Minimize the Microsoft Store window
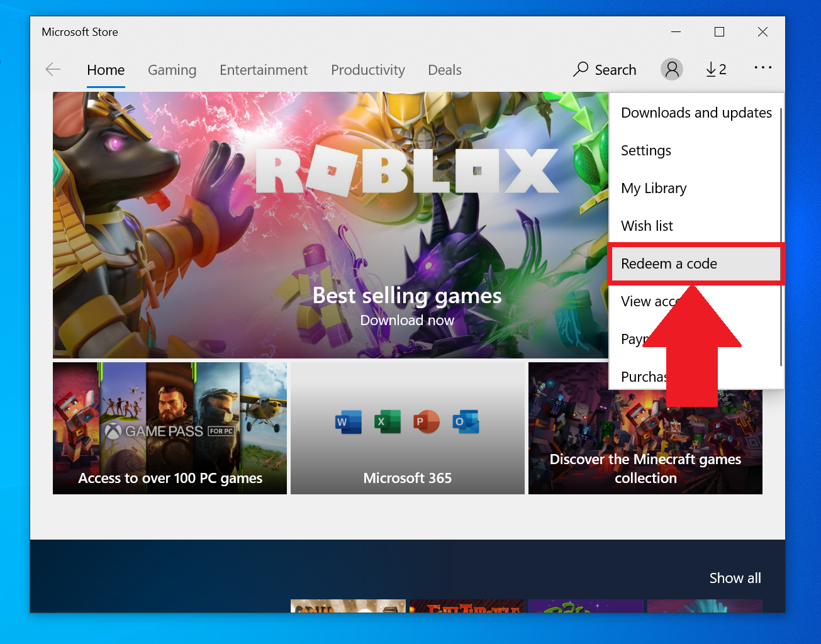 [x=676, y=31]
